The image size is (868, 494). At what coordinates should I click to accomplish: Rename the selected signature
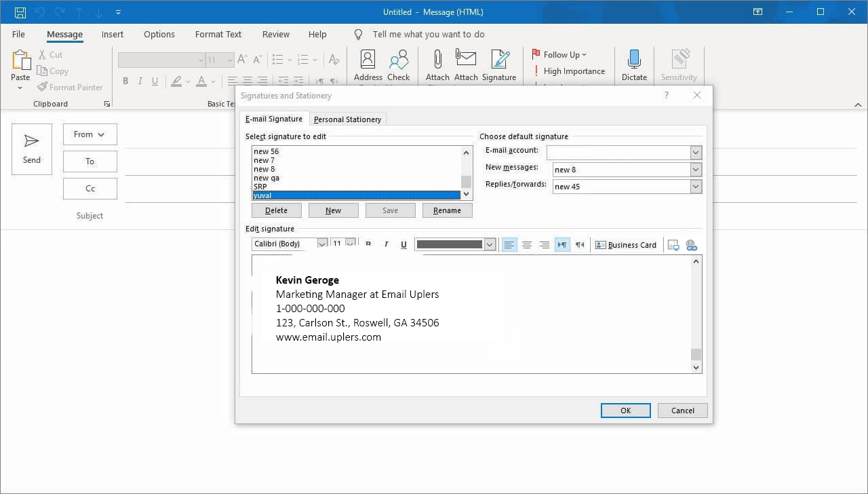(447, 210)
